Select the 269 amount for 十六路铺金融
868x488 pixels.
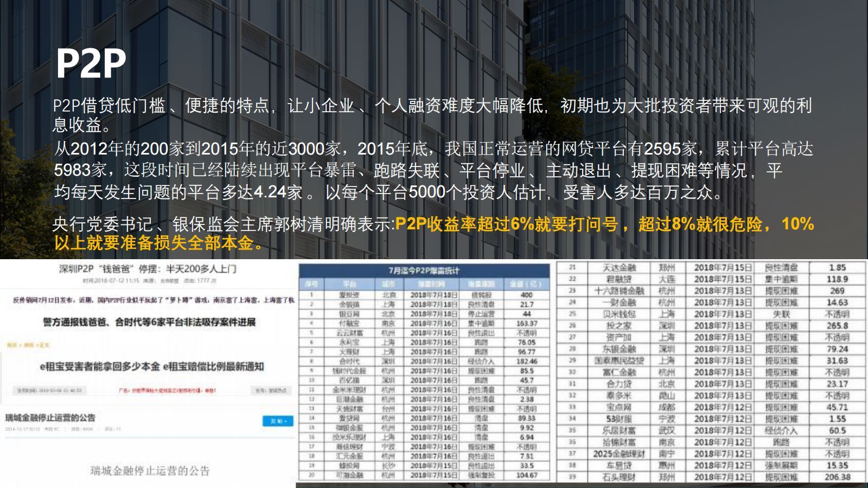point(837,291)
